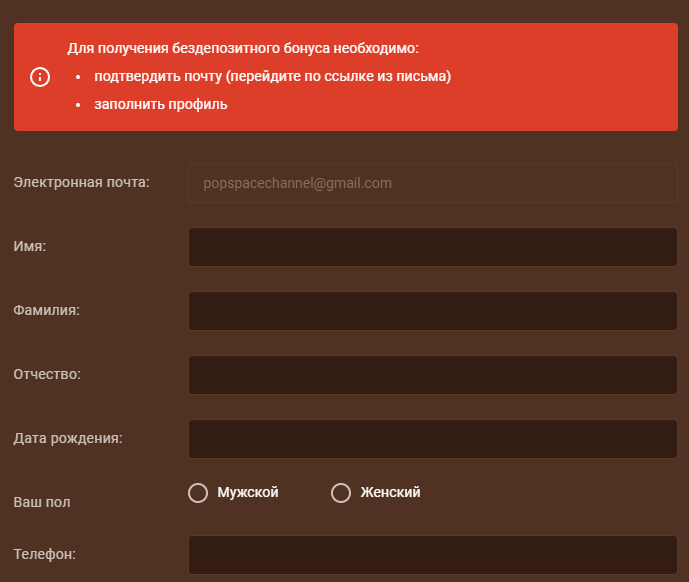Click the 'Ваш пол' label
Viewport: 689px width, 582px height.
42,502
